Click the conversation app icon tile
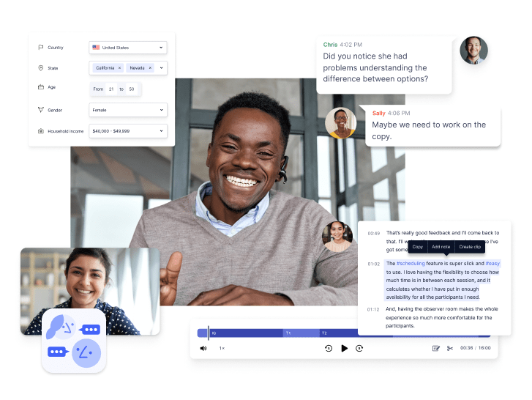 click(x=74, y=341)
